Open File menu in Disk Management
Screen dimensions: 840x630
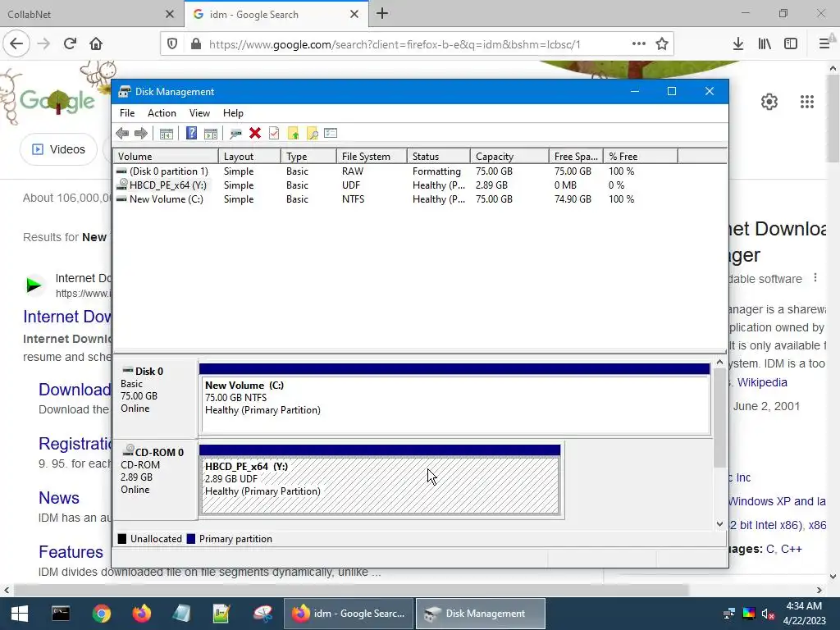[127, 113]
